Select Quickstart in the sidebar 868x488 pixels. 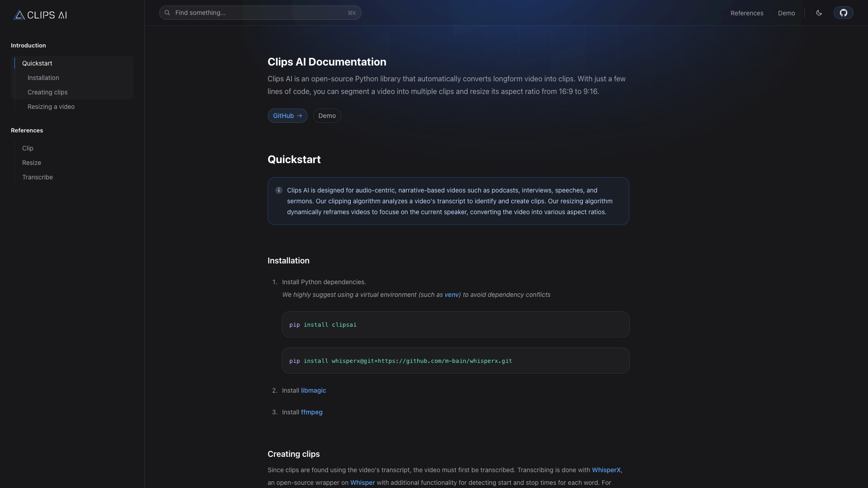[x=37, y=63]
